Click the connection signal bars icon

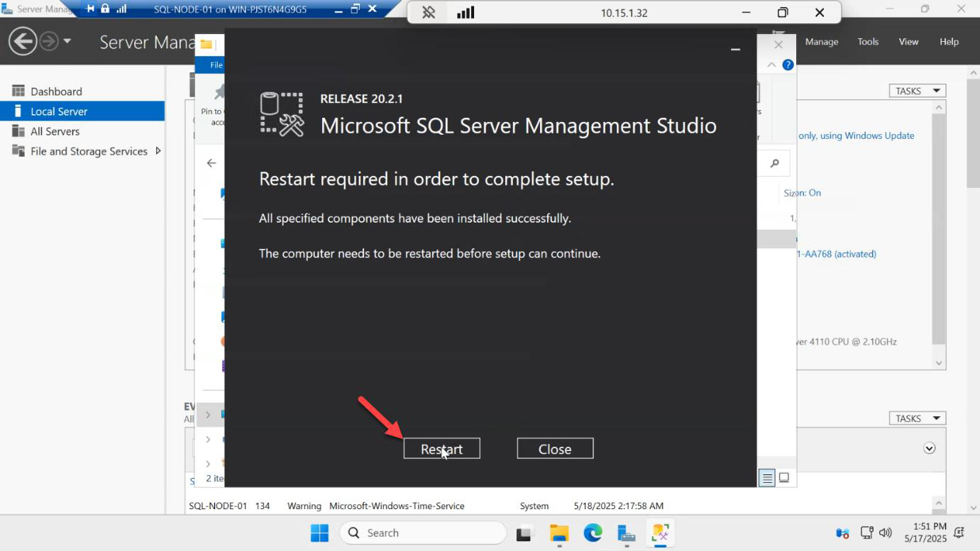(466, 13)
